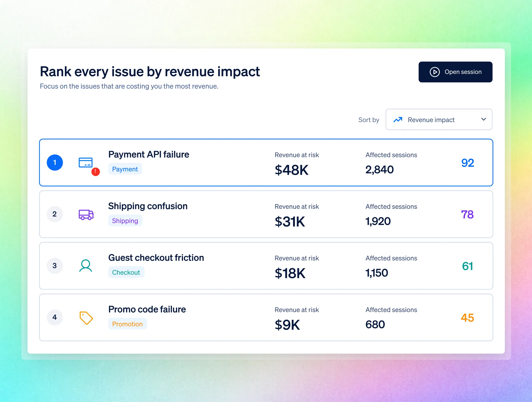Click the rank 4 number badge

point(55,317)
